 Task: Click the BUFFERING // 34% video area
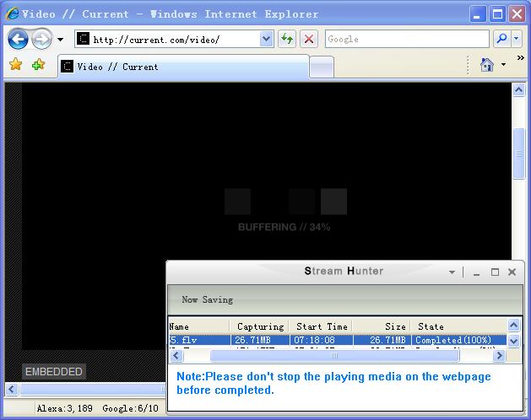pos(284,227)
